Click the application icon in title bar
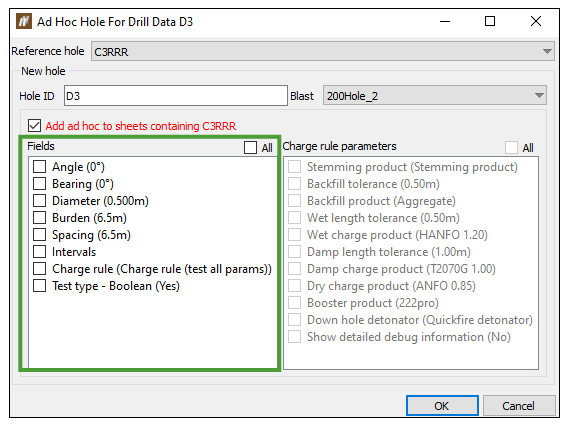This screenshot has width=569, height=427. [24, 21]
